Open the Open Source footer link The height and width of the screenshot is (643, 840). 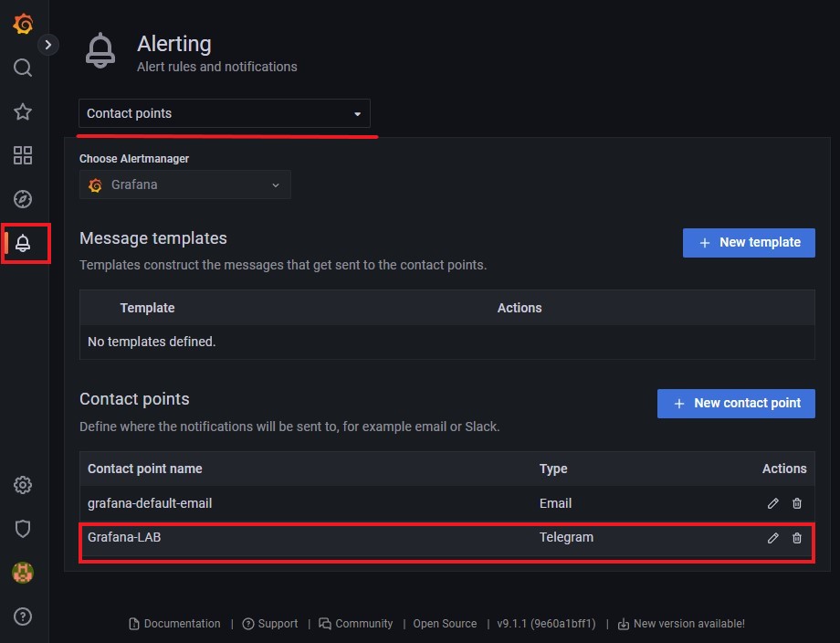click(445, 624)
